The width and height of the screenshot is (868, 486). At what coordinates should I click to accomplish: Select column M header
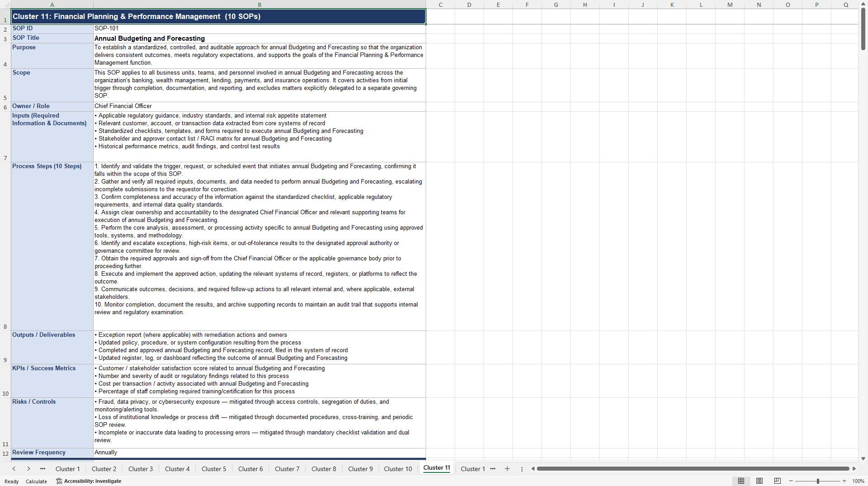[730, 5]
